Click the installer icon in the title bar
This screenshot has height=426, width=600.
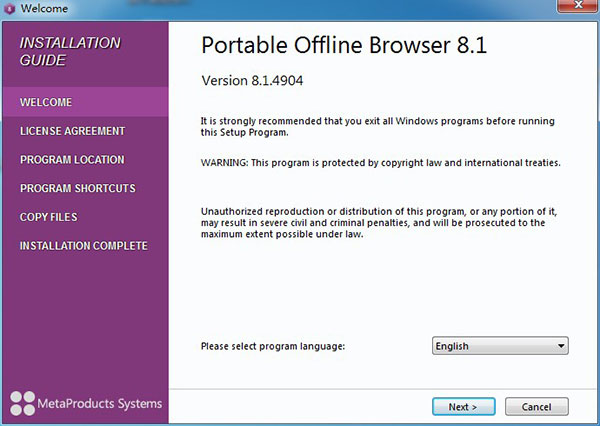[x=9, y=8]
